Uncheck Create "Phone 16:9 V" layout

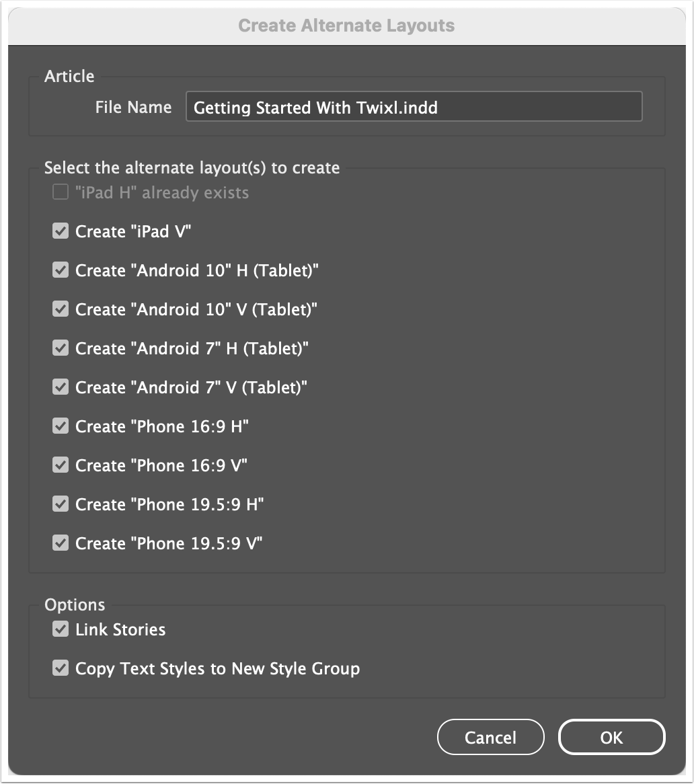[x=61, y=465]
